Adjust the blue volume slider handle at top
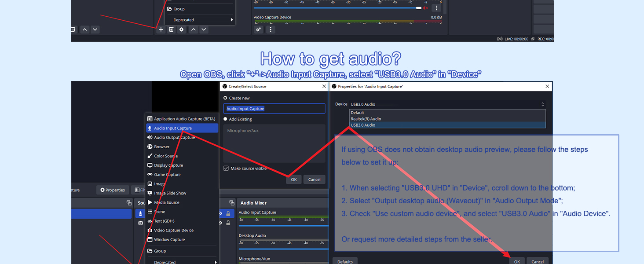 [x=419, y=8]
